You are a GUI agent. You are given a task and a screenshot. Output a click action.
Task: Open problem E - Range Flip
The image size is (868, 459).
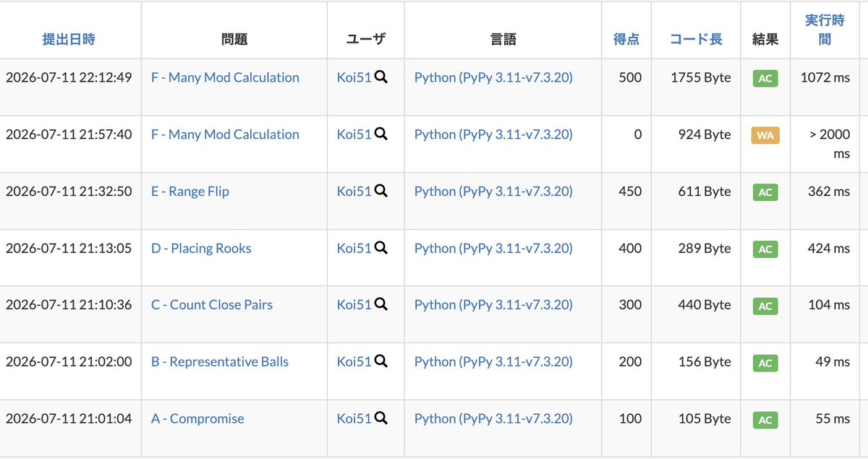[190, 192]
